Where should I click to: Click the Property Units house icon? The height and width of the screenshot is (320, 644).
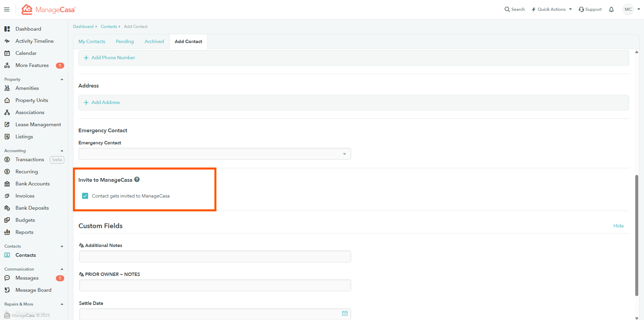[7, 100]
